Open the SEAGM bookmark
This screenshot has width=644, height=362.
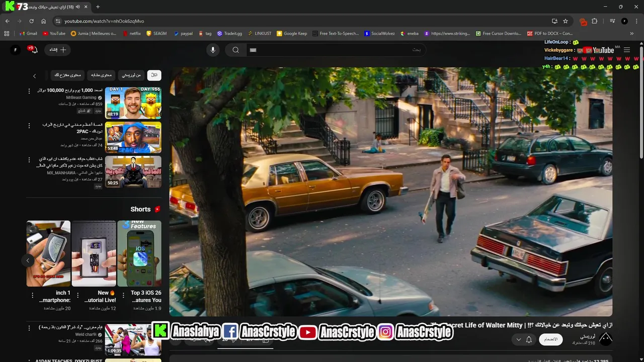[x=156, y=34]
